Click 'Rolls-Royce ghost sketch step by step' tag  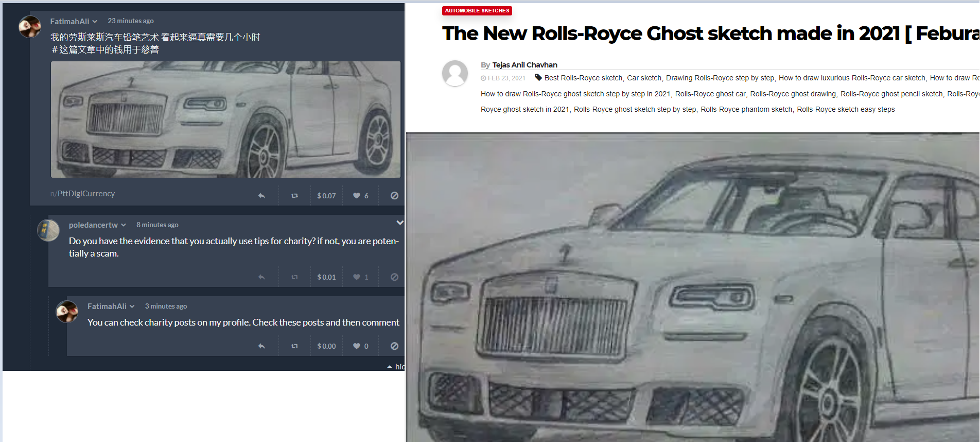coord(635,109)
